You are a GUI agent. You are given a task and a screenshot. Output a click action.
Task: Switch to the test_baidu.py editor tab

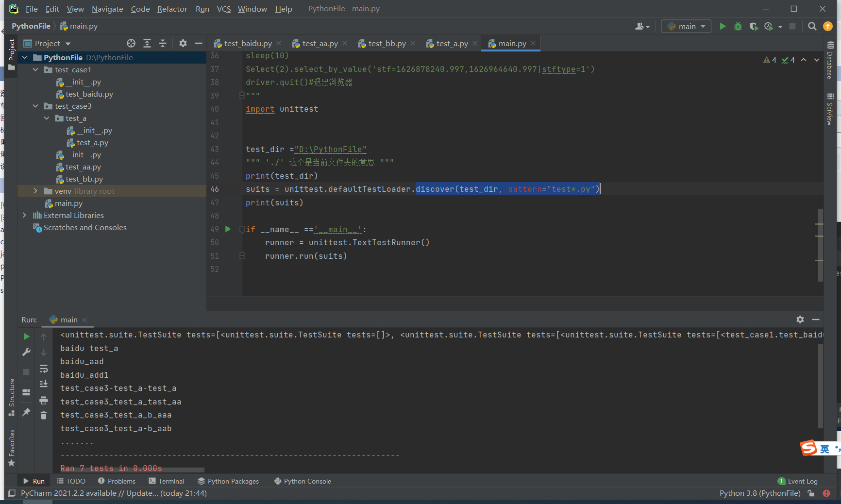coord(248,44)
